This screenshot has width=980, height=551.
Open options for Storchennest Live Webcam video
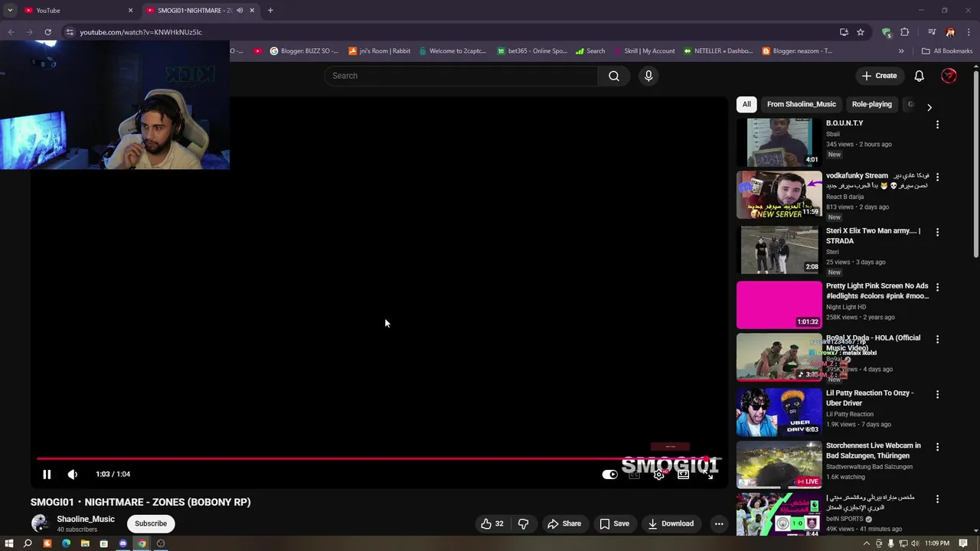937,446
